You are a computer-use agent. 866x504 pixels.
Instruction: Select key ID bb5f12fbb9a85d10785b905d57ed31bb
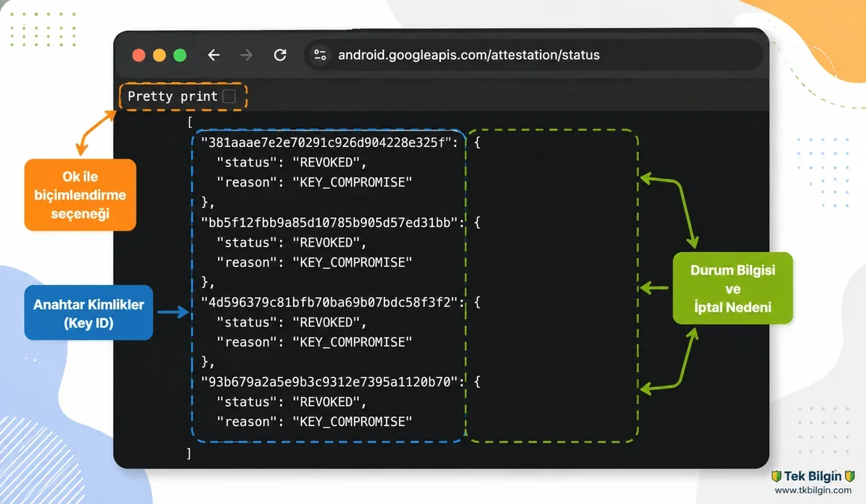pyautogui.click(x=330, y=223)
